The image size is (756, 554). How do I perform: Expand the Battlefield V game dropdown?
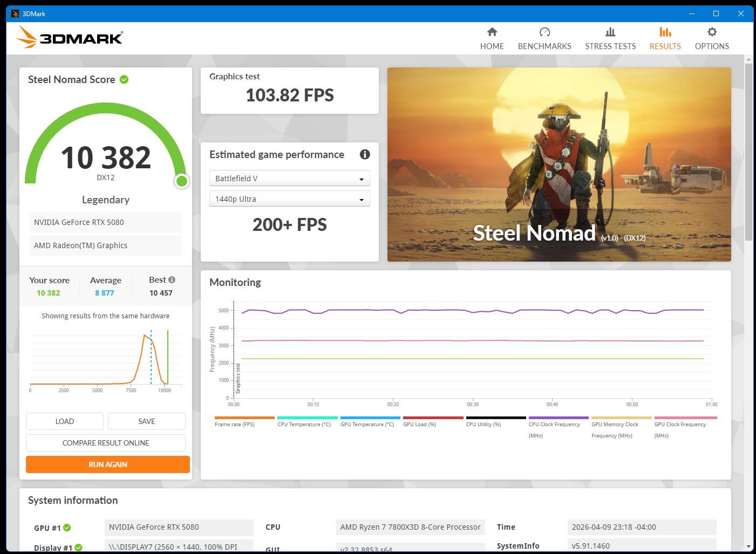coord(289,179)
